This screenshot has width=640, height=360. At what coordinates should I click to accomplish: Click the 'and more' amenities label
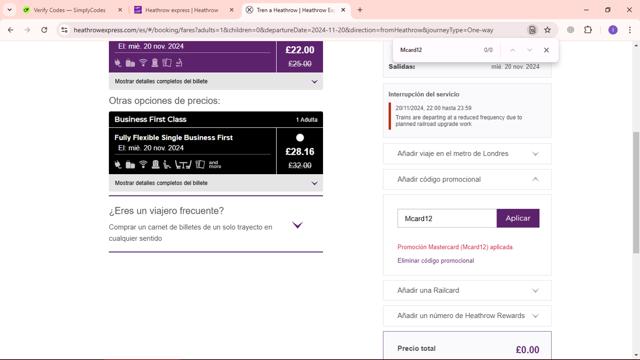[x=215, y=164]
